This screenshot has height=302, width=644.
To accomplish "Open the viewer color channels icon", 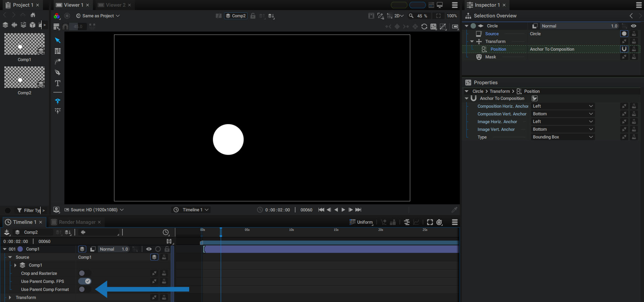I will click(x=57, y=16).
